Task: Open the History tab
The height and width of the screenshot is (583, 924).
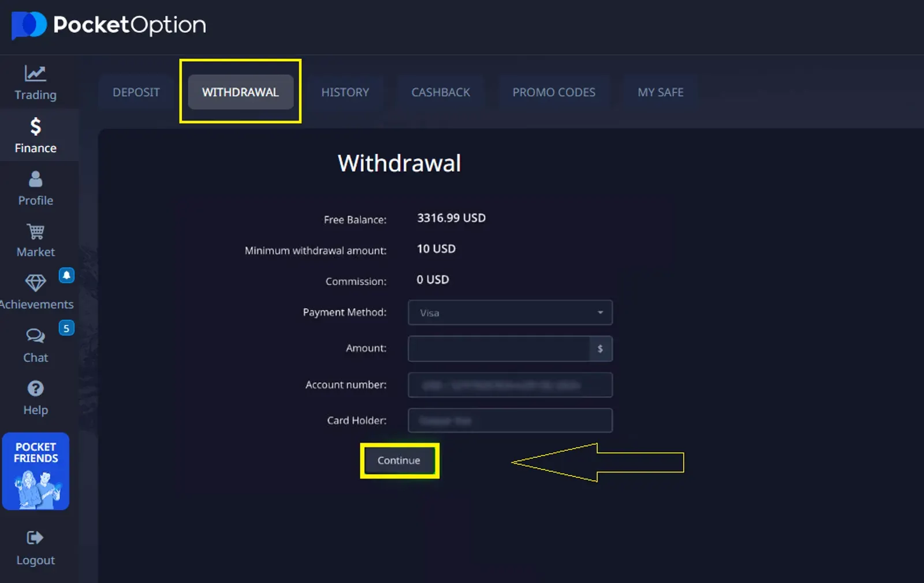Action: point(345,92)
